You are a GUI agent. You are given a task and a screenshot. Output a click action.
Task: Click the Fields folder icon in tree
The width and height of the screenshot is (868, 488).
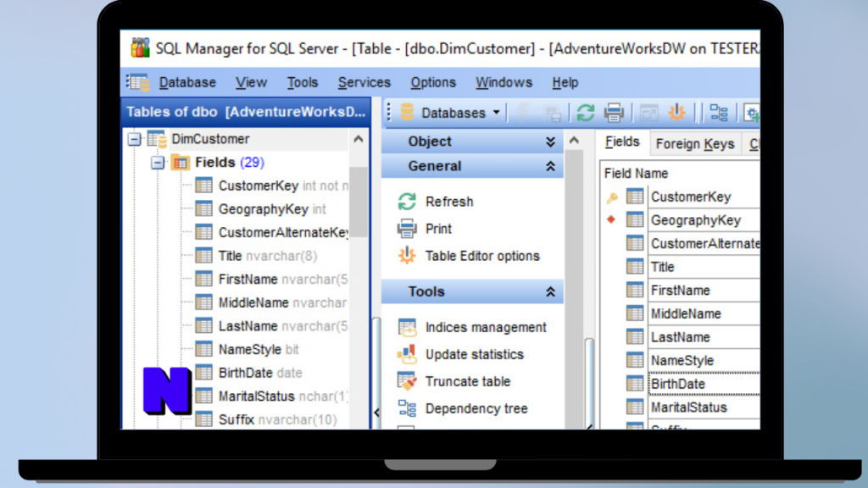click(x=181, y=163)
